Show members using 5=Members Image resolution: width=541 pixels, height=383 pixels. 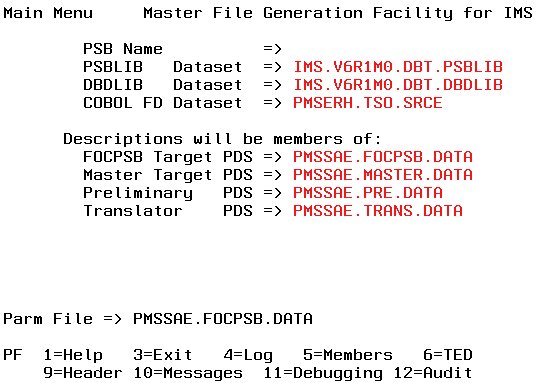348,355
